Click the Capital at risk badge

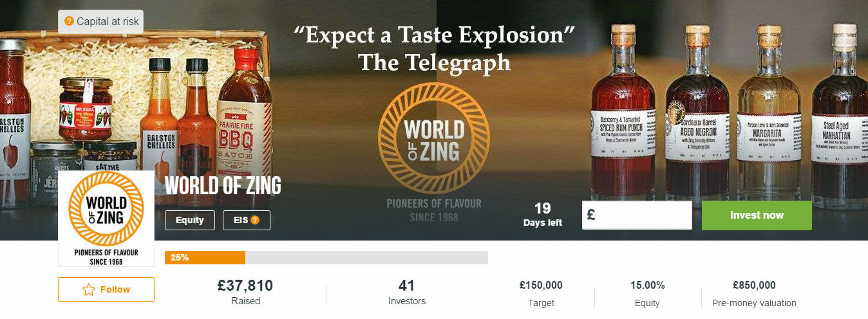pyautogui.click(x=100, y=22)
